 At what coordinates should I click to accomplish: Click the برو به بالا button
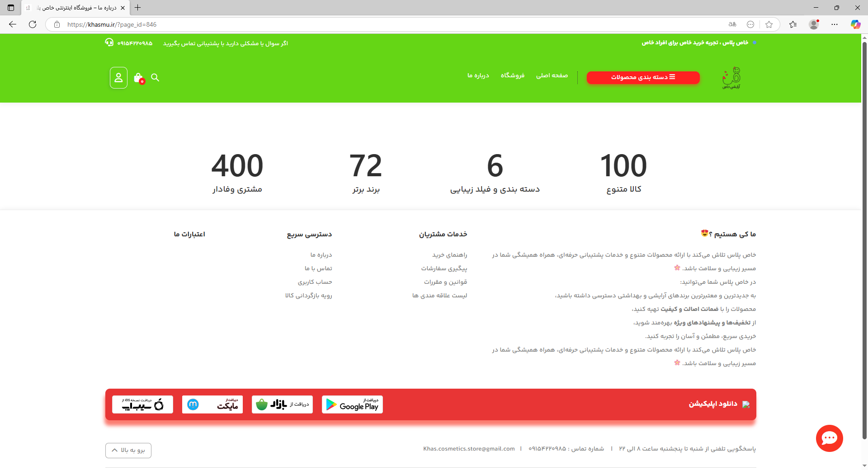128,450
